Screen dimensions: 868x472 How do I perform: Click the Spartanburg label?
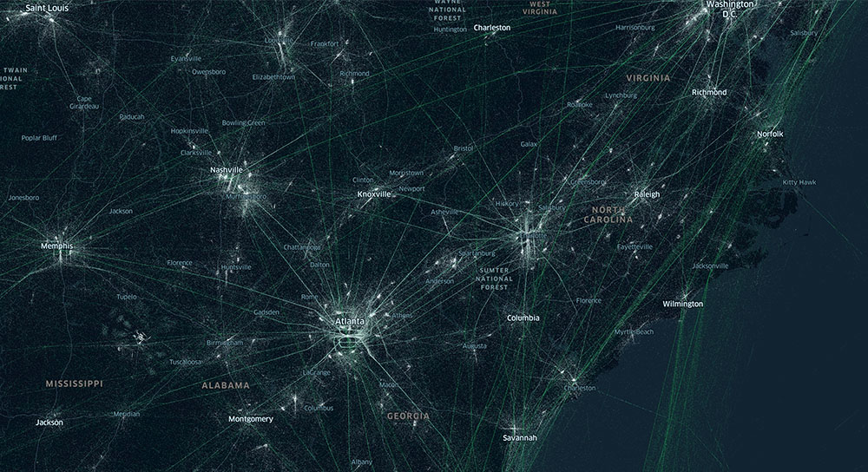477,253
